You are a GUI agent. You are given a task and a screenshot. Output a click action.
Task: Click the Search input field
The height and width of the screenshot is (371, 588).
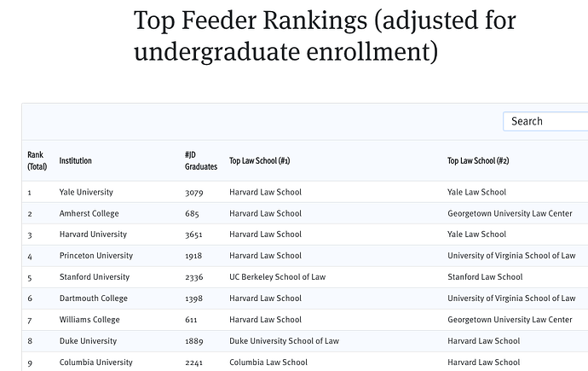pyautogui.click(x=545, y=121)
